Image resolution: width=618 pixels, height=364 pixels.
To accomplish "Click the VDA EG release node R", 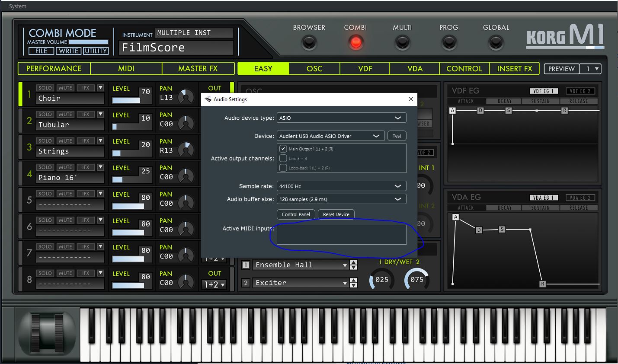I will pos(542,284).
